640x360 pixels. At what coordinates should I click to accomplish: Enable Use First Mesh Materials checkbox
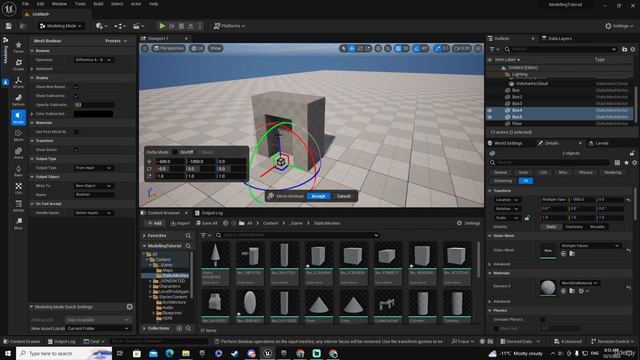click(x=76, y=132)
